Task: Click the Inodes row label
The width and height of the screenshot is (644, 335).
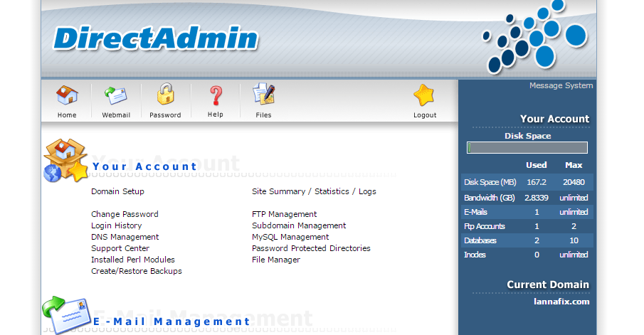Action: (475, 255)
